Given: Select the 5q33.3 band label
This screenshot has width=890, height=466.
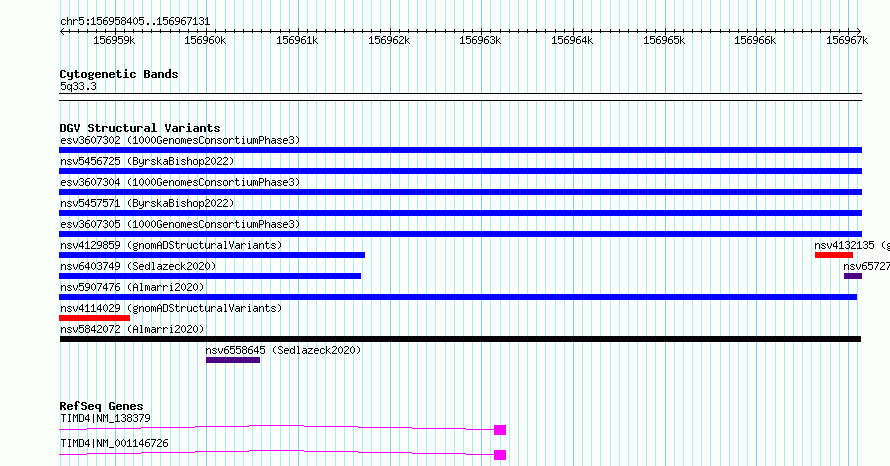Looking at the screenshot, I should coord(78,86).
